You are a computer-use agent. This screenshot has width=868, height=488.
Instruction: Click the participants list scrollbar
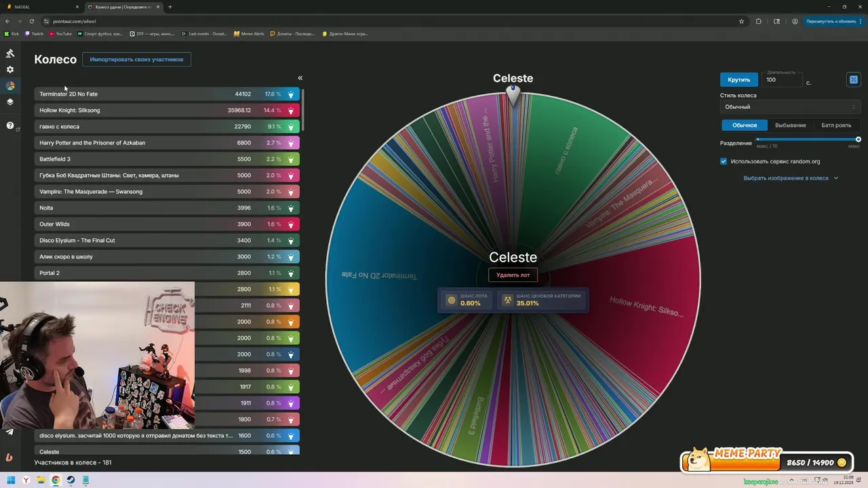tap(302, 110)
